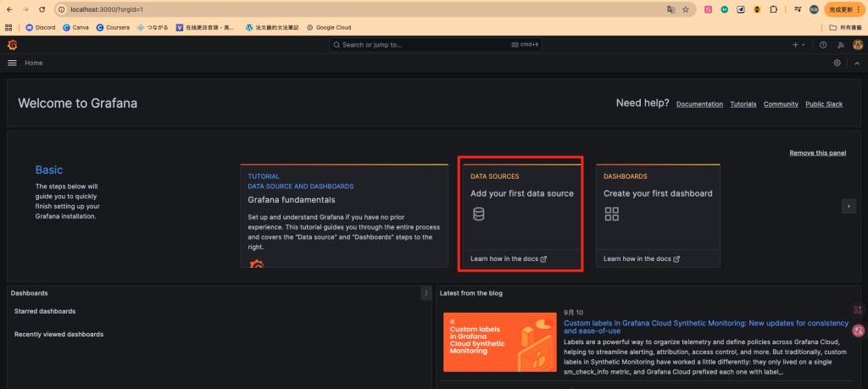Click Recently viewed dashboards text
Screen dimensions: 868x389
[x=58, y=334]
